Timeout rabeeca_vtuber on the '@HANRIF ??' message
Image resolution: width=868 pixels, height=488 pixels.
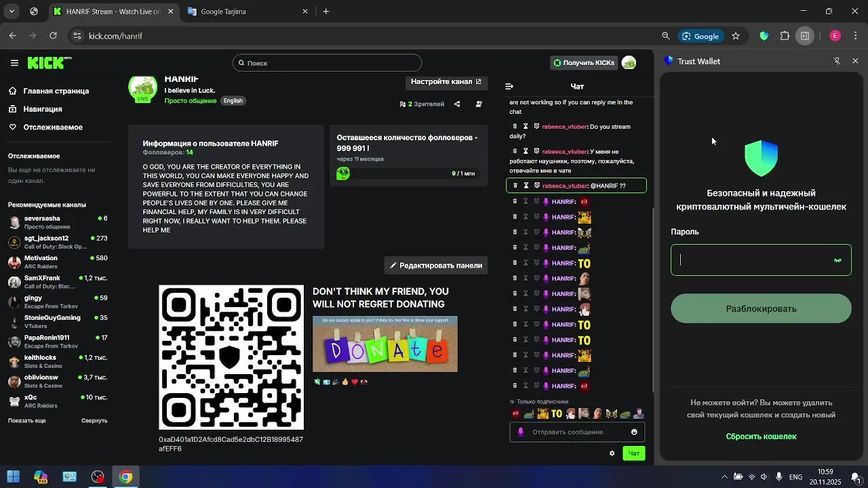click(526, 186)
